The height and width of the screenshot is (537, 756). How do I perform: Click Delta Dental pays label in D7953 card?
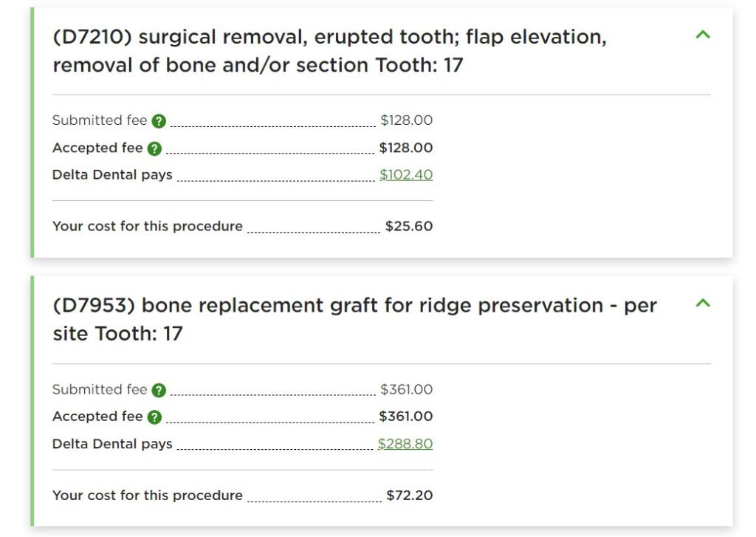(x=112, y=444)
